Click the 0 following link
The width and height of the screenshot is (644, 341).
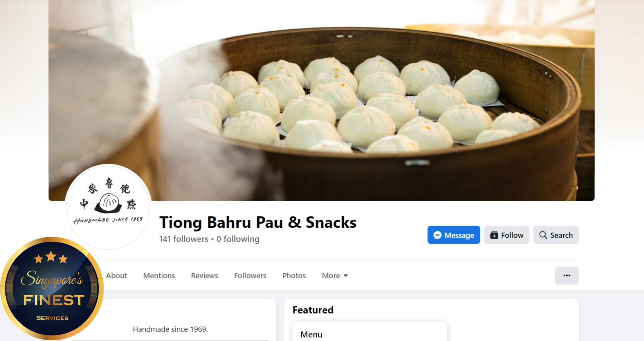(x=238, y=239)
